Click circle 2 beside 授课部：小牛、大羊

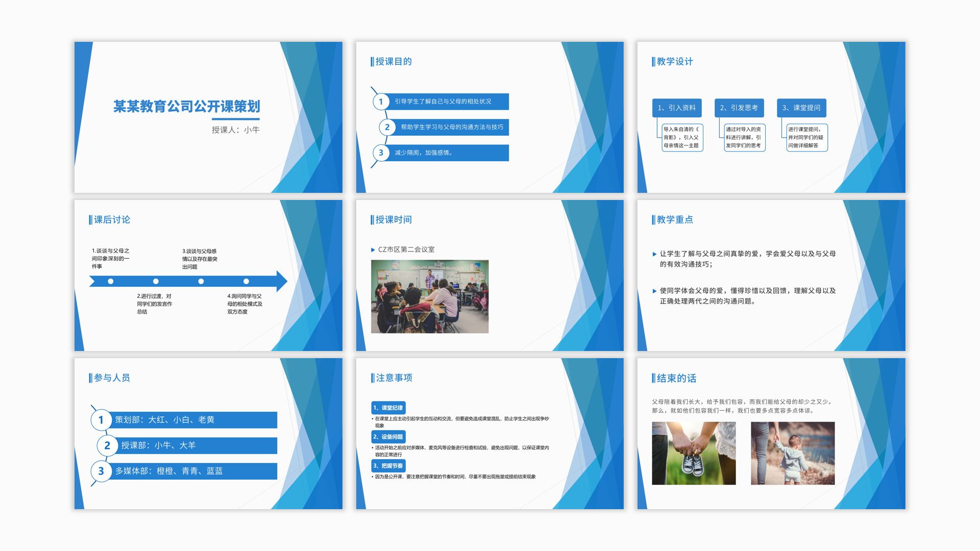[107, 445]
